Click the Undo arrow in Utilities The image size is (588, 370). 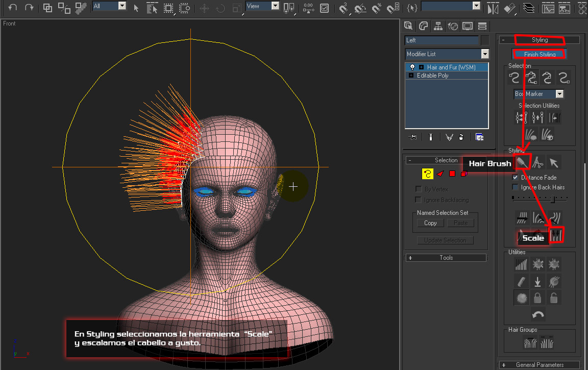click(x=537, y=314)
